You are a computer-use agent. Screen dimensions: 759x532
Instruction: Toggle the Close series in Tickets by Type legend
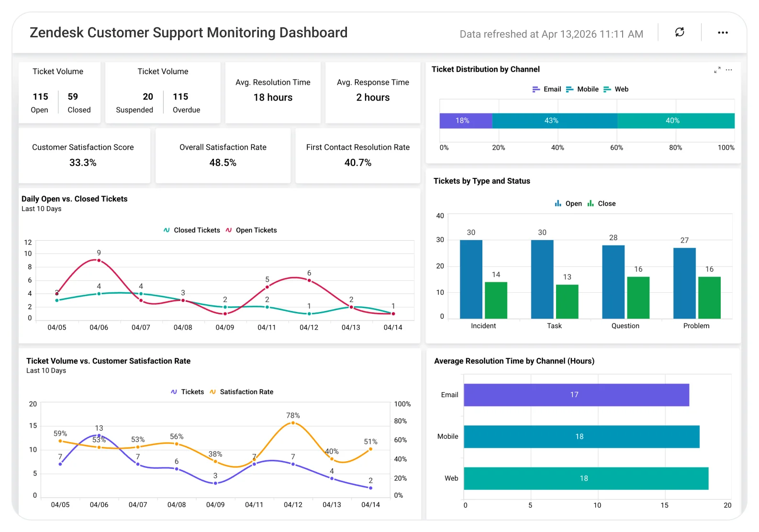pyautogui.click(x=602, y=203)
